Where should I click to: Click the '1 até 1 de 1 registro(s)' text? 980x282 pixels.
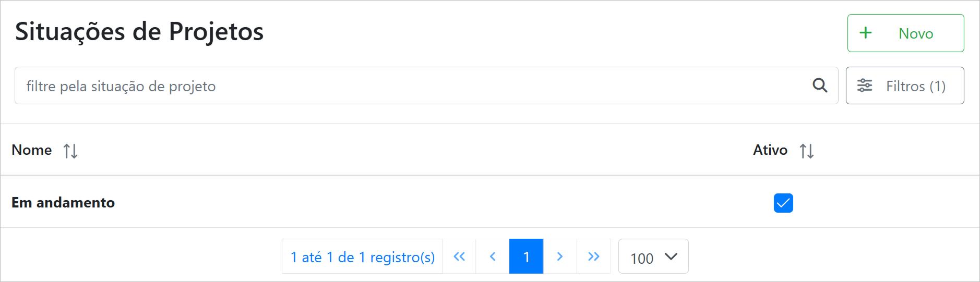pos(363,257)
